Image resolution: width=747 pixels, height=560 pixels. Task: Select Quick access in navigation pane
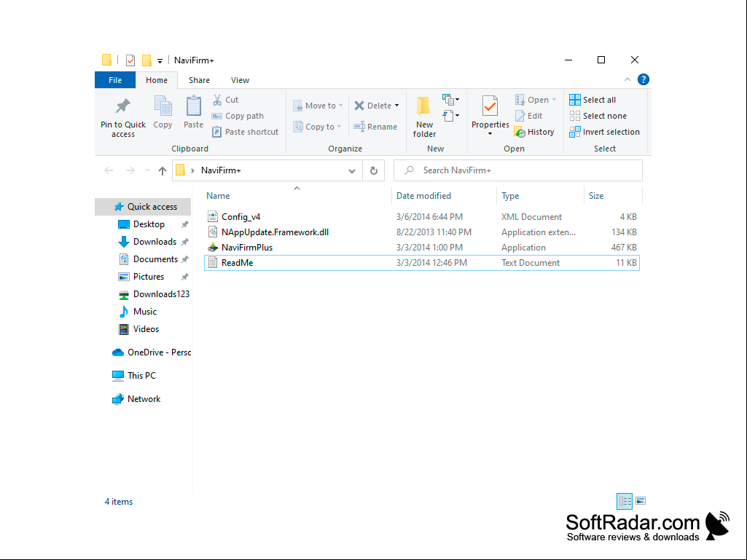tap(143, 207)
